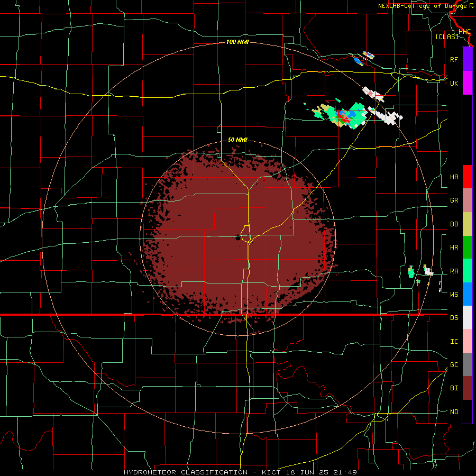
Task: Click the DS white legend swatch
Action: (x=467, y=317)
